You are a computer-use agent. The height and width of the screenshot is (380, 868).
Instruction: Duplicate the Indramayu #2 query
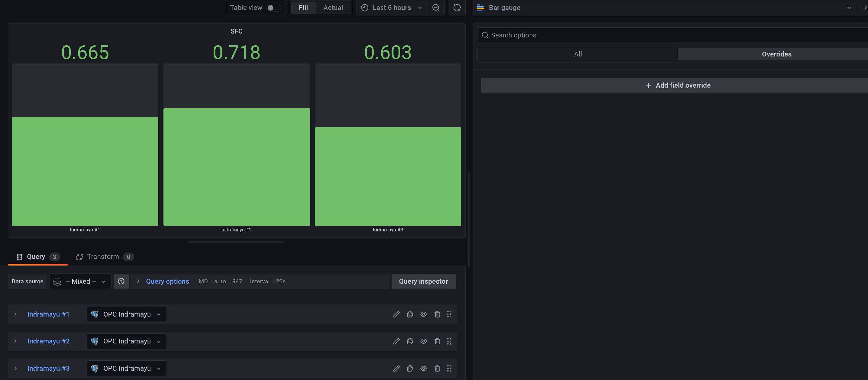click(x=410, y=341)
